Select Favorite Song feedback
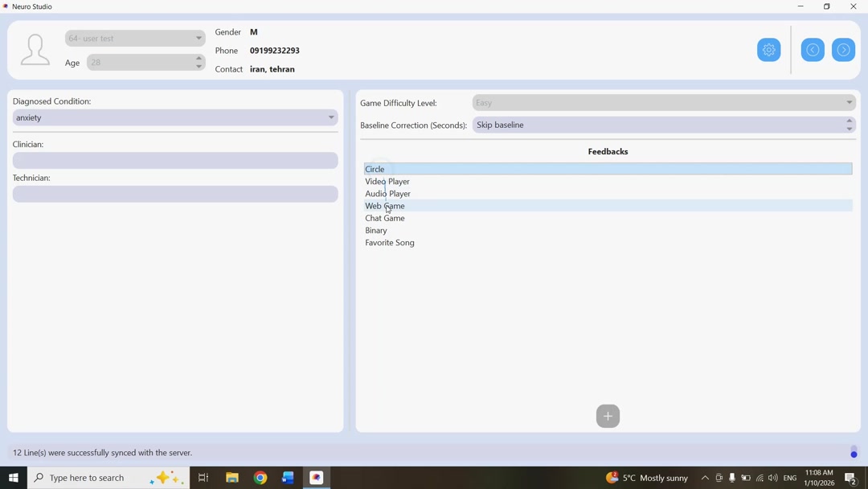The image size is (868, 489). tap(608, 242)
